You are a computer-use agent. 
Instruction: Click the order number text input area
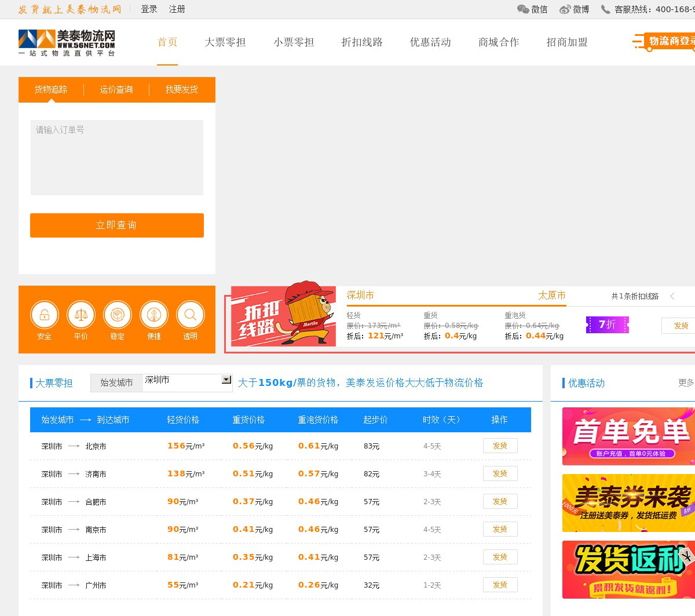(x=117, y=157)
